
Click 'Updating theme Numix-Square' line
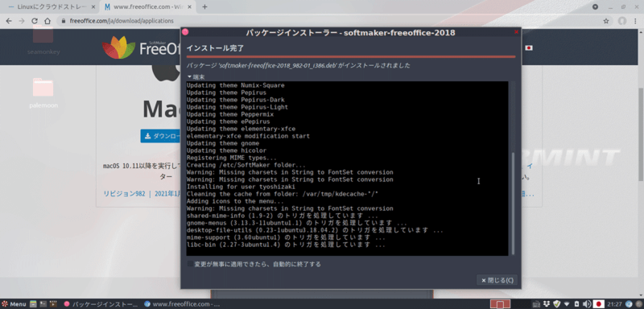tap(235, 85)
